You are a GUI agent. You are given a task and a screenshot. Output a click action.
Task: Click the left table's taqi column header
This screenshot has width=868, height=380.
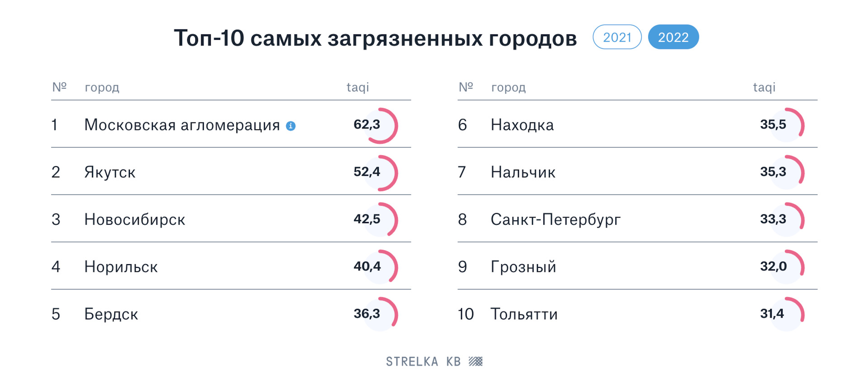coord(358,87)
